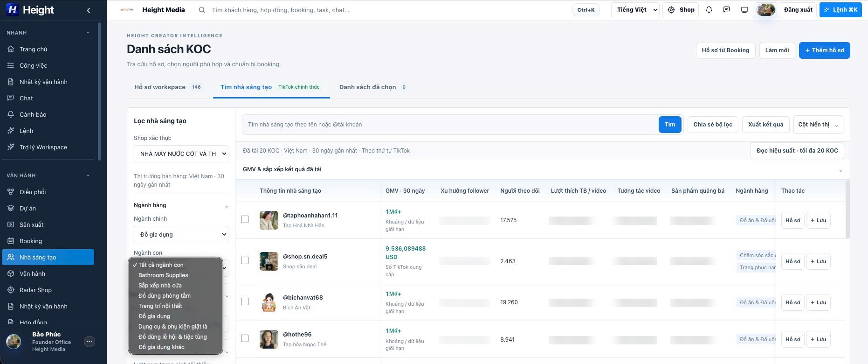Click the Radar Shop target icon
The image size is (868, 364).
point(11,290)
